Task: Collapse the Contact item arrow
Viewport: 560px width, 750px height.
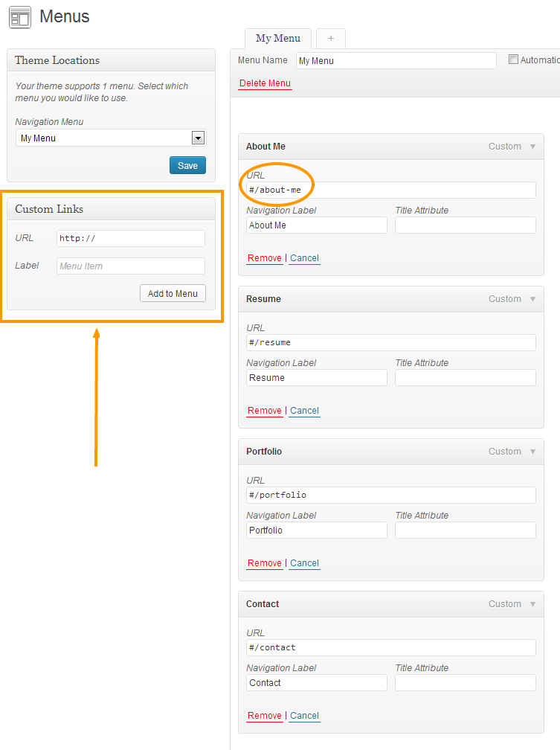Action: 532,604
